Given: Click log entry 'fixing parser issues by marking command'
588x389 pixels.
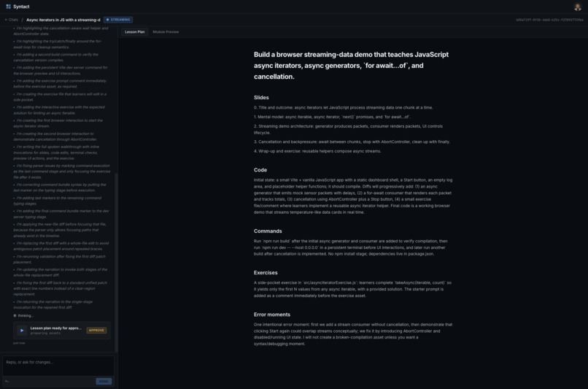Looking at the screenshot, I should [x=62, y=172].
